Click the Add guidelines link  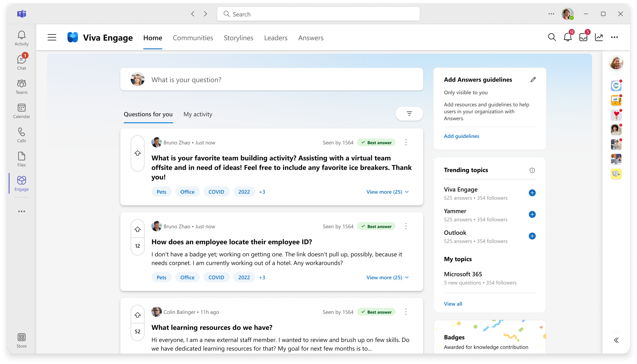pyautogui.click(x=462, y=136)
